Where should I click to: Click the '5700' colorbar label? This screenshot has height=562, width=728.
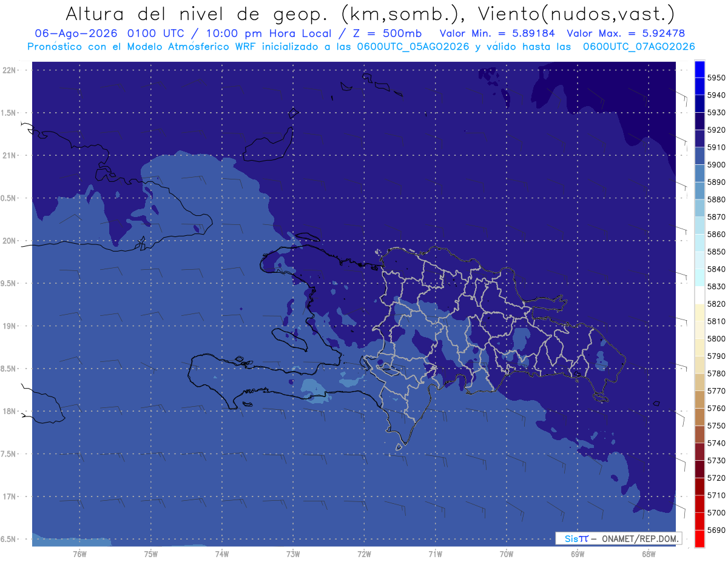click(716, 512)
